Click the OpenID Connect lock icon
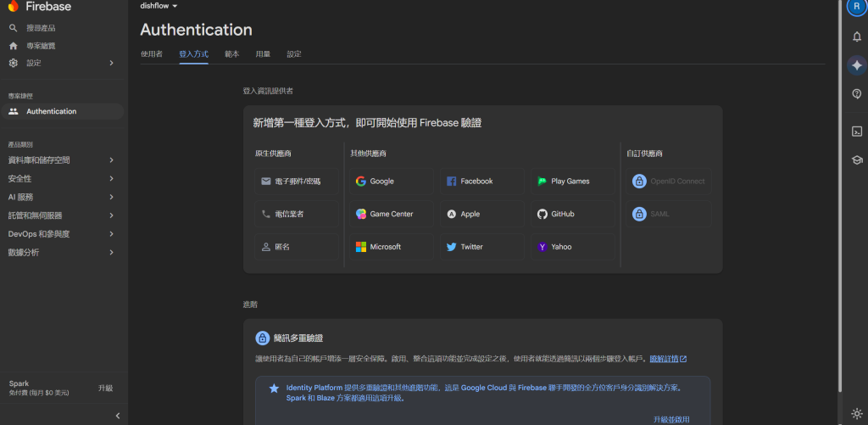The image size is (868, 425). pos(639,182)
